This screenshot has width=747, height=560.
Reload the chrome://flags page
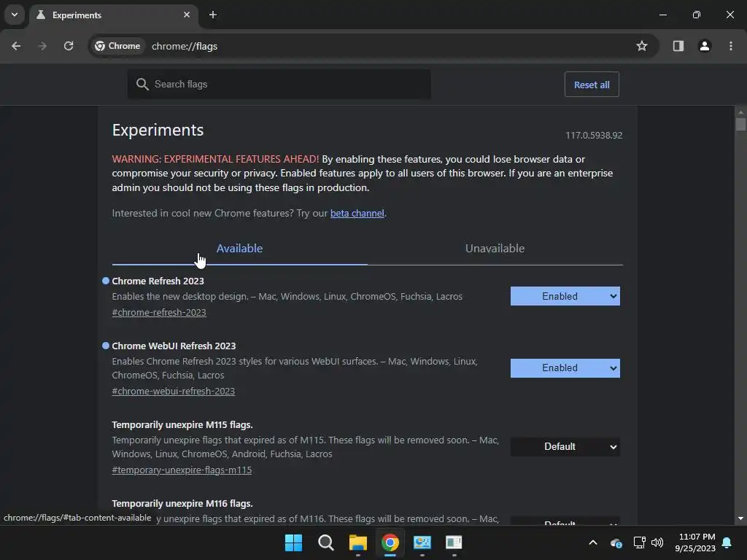69,46
